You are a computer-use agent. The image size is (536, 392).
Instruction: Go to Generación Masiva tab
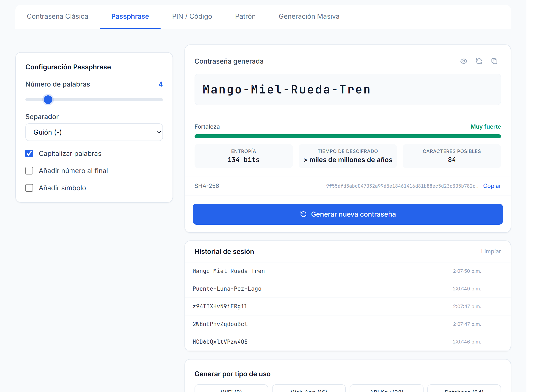click(309, 16)
